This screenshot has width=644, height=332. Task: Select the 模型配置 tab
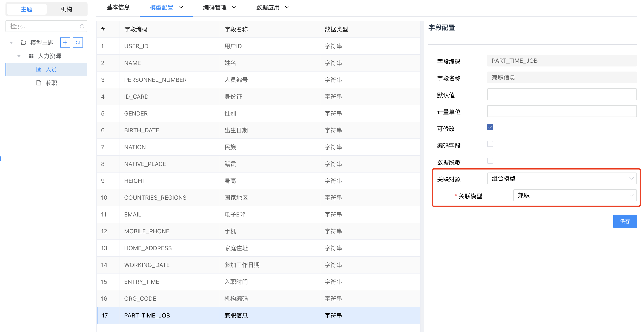click(161, 8)
